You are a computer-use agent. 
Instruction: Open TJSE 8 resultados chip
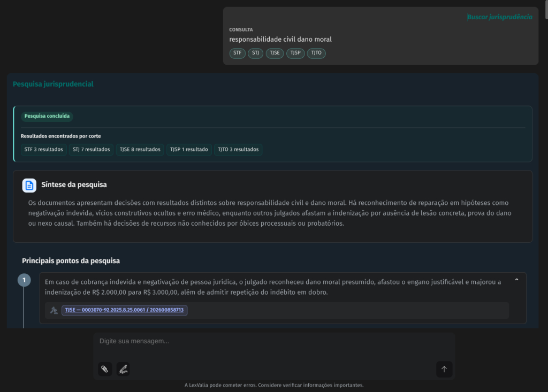pos(140,150)
